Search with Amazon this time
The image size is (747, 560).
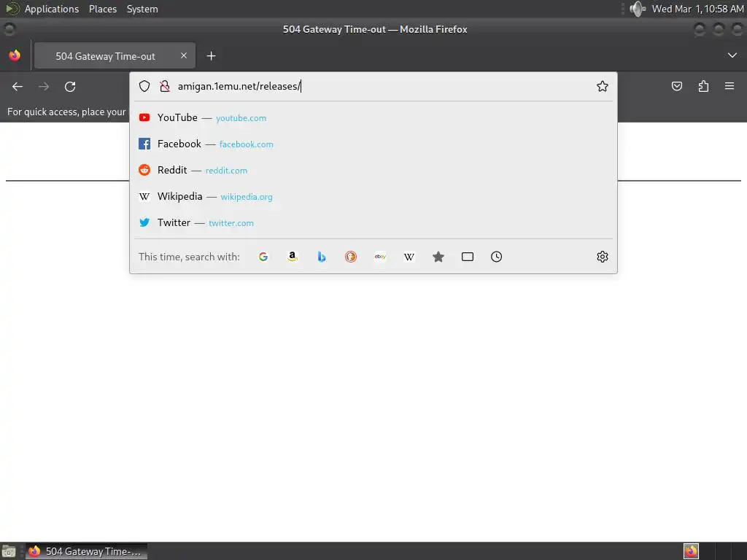[293, 257]
